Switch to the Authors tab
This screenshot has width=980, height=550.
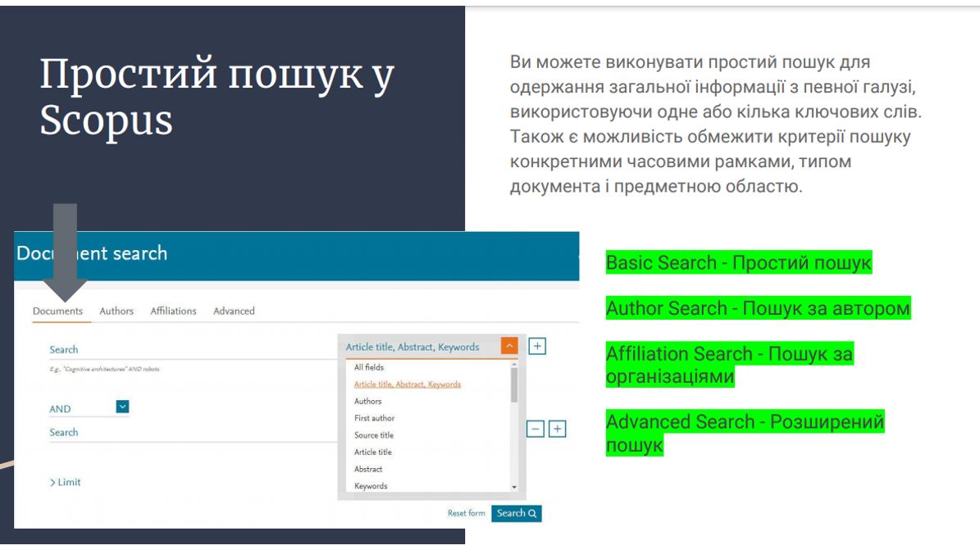click(116, 311)
